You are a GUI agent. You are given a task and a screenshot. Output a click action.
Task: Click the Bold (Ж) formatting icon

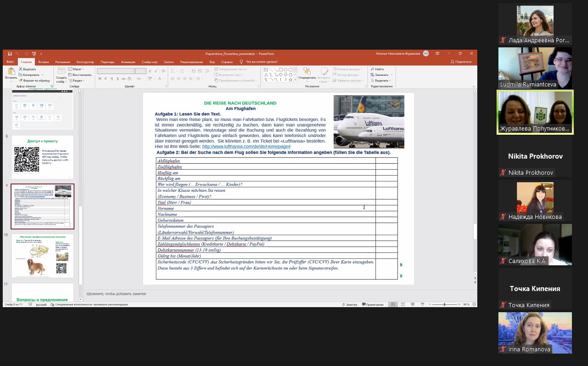(100, 79)
